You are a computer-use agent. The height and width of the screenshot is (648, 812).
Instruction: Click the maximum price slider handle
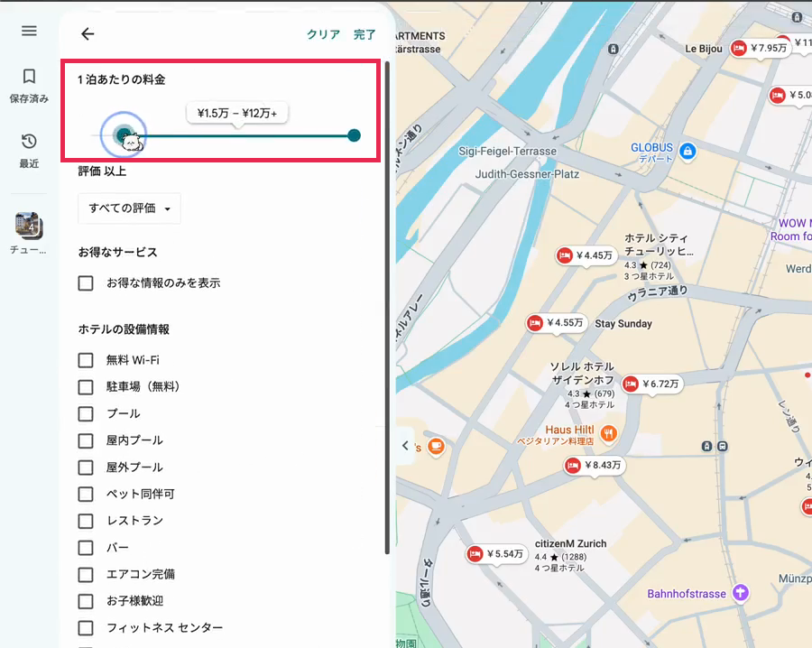[x=355, y=135]
